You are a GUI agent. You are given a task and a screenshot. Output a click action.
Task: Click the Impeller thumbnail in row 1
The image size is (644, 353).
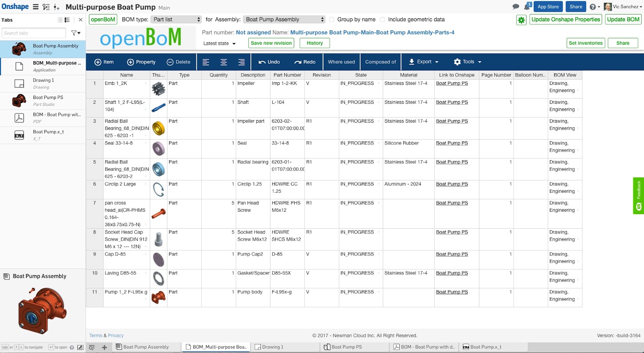click(159, 89)
